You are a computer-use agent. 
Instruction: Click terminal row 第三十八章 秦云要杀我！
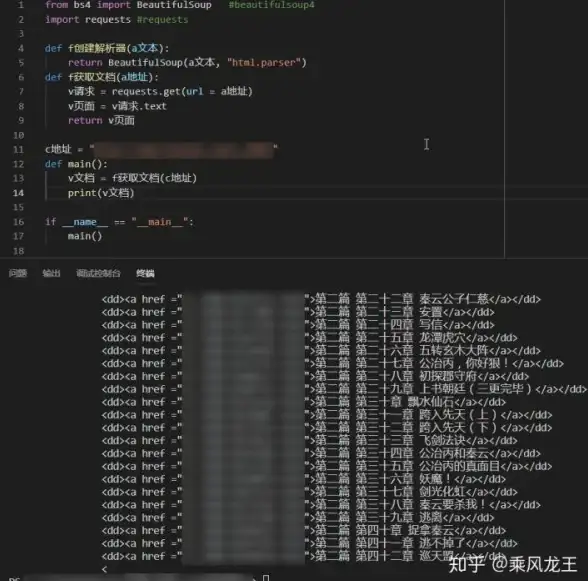point(321,505)
